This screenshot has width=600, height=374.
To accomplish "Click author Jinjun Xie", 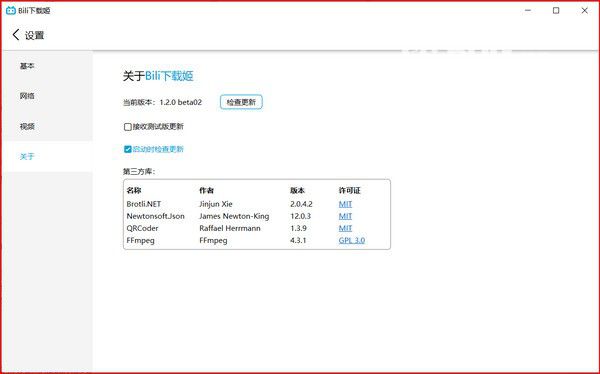I will pyautogui.click(x=216, y=204).
